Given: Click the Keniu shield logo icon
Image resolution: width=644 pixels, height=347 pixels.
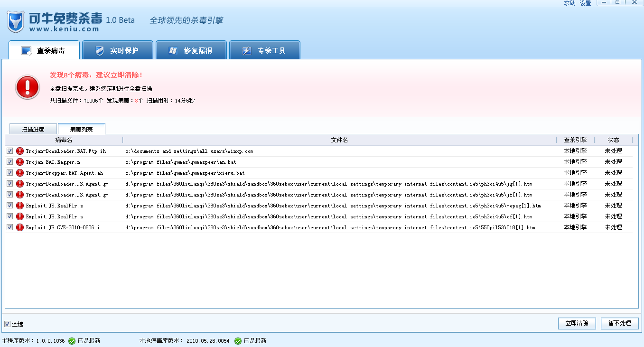Looking at the screenshot, I should click(17, 21).
